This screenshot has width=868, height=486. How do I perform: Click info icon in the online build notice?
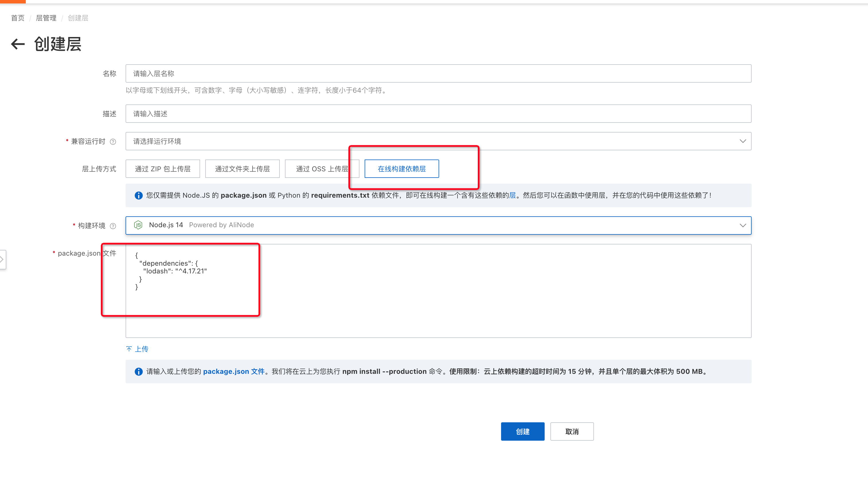point(138,195)
